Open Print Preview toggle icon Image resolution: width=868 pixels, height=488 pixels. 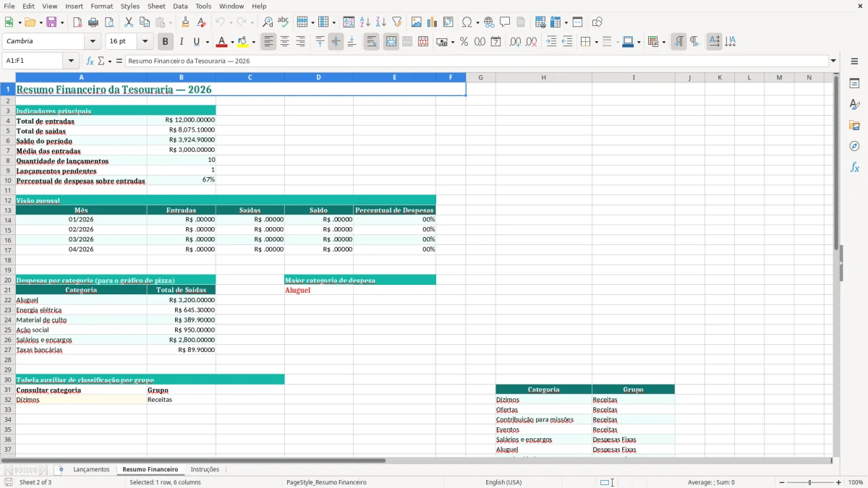pos(109,22)
